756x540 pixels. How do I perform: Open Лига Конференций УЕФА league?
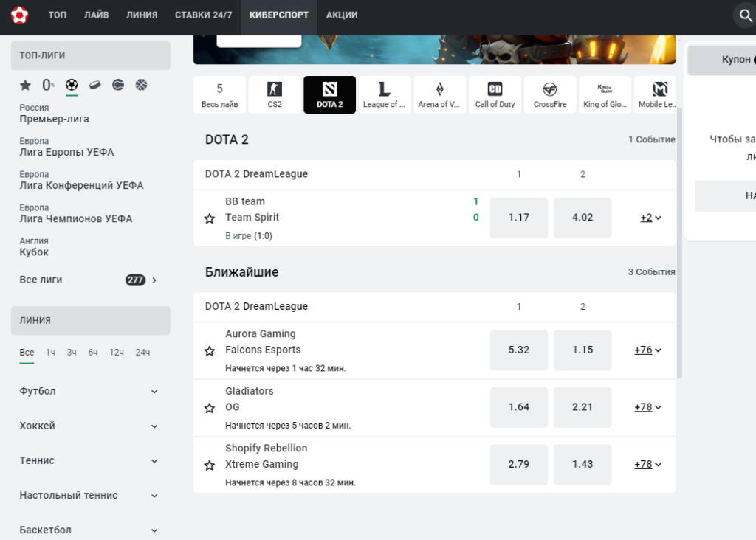coord(81,180)
